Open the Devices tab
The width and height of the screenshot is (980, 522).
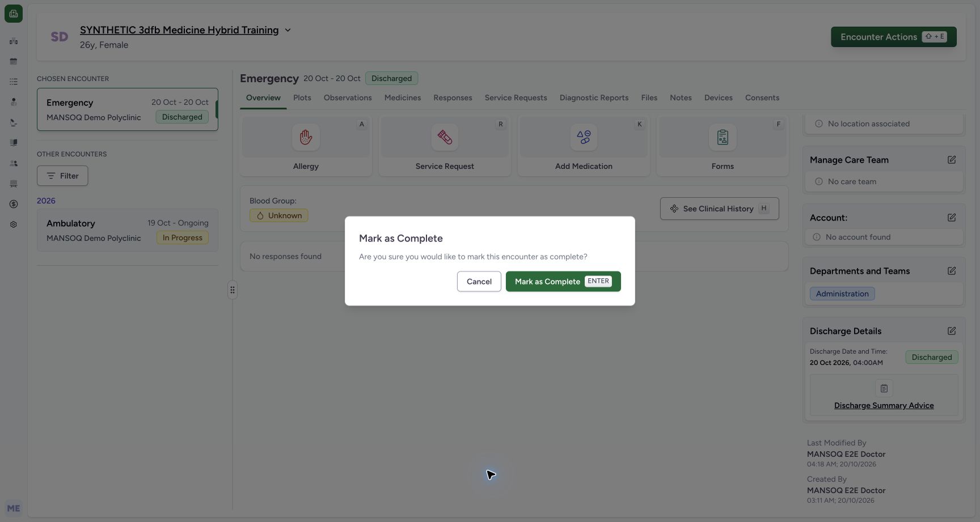coord(719,97)
